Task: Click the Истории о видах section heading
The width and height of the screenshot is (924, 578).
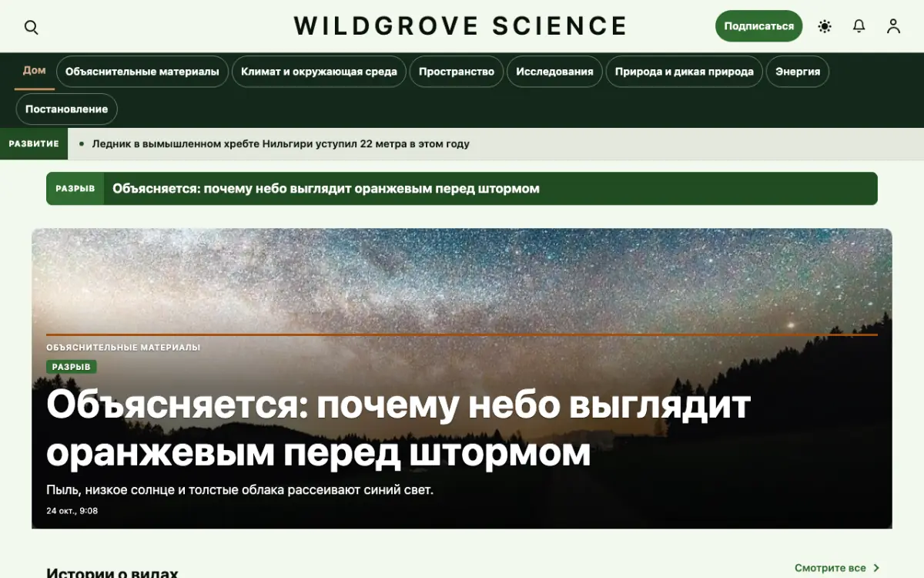Action: (x=112, y=572)
